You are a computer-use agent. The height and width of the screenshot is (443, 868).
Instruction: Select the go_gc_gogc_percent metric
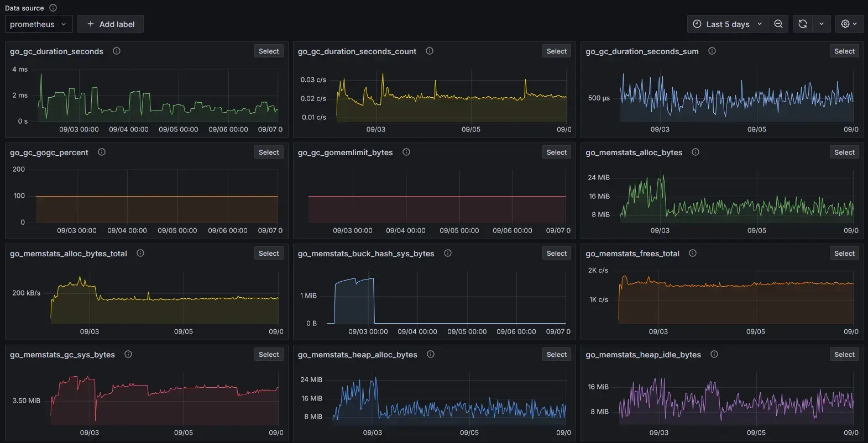click(269, 152)
